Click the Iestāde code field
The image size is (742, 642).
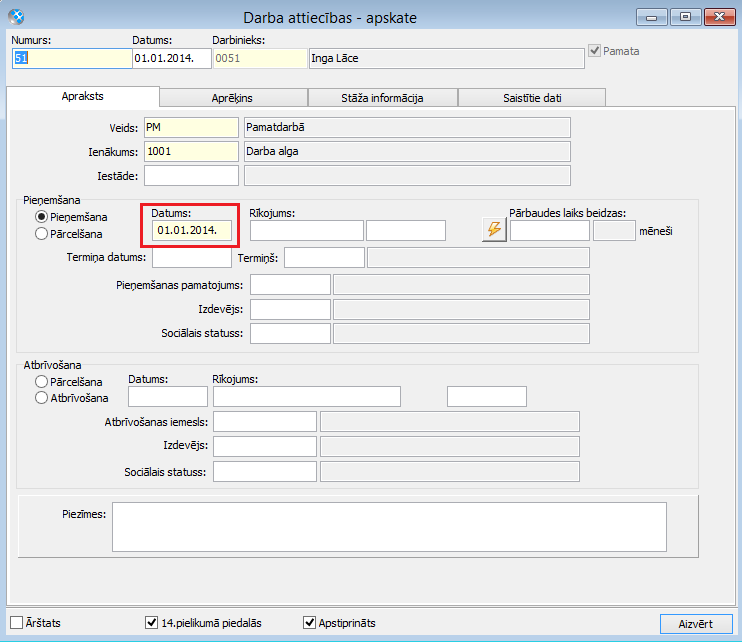pos(191,176)
